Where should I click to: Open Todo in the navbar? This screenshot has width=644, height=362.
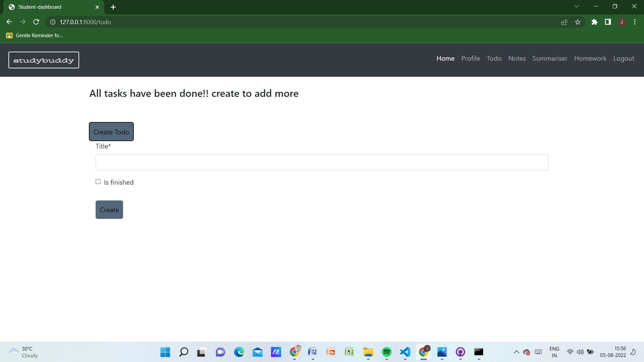pos(494,58)
